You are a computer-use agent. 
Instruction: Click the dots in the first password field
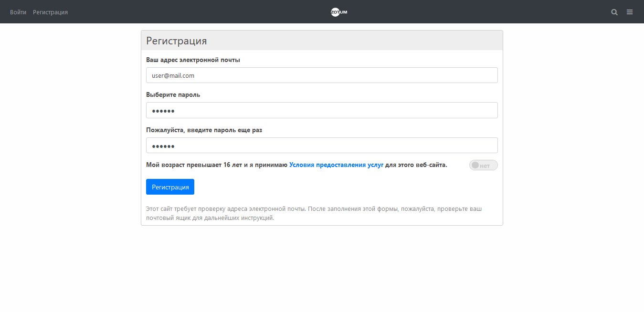click(x=163, y=111)
